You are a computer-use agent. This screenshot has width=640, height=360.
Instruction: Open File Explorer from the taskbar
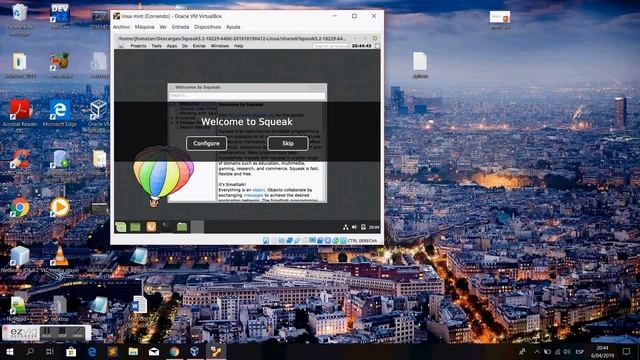tap(133, 351)
